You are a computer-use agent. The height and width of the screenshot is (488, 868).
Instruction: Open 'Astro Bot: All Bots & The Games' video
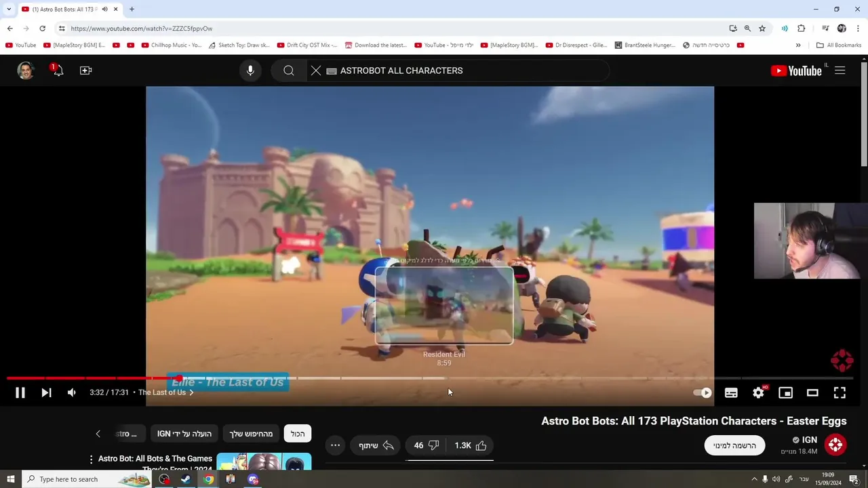pyautogui.click(x=155, y=462)
